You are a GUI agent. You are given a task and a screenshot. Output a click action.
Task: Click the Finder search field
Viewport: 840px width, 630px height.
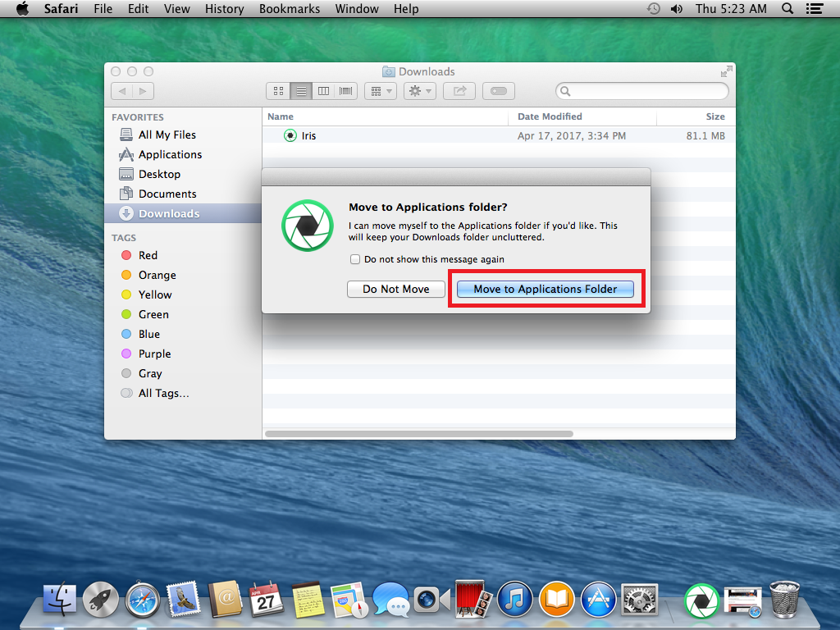tap(642, 91)
